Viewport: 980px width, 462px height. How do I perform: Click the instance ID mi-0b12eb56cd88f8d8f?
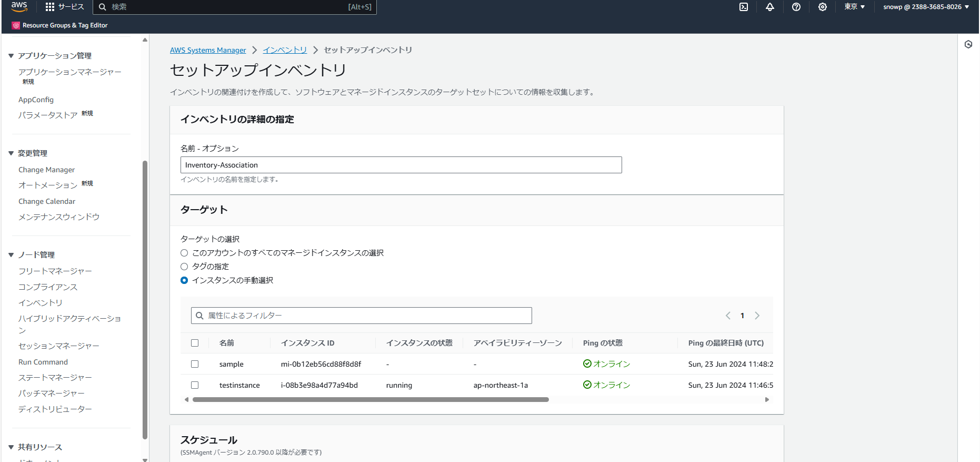click(x=321, y=364)
